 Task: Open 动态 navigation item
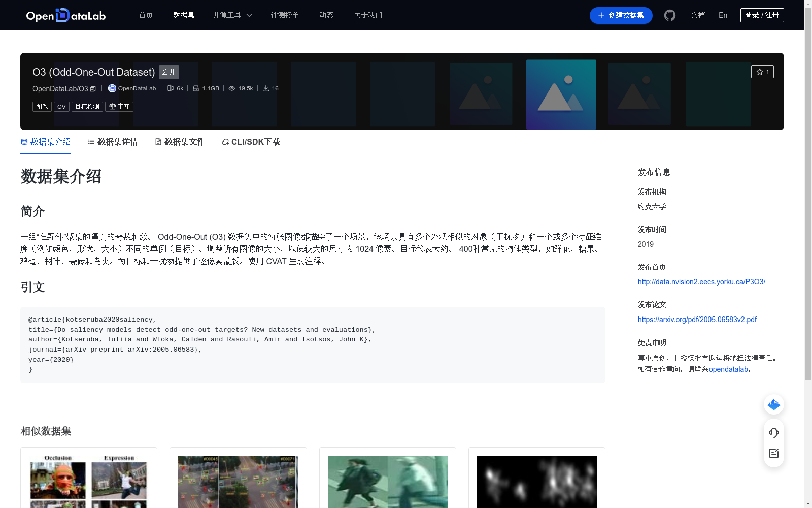tap(326, 15)
